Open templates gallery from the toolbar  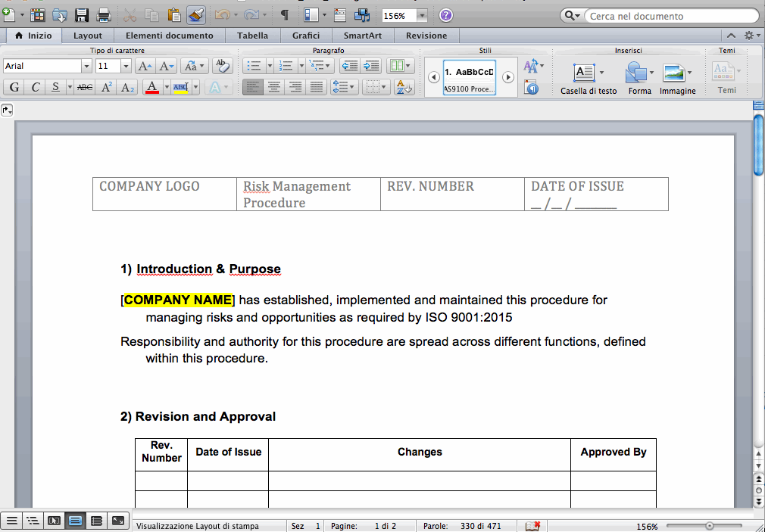tap(38, 15)
